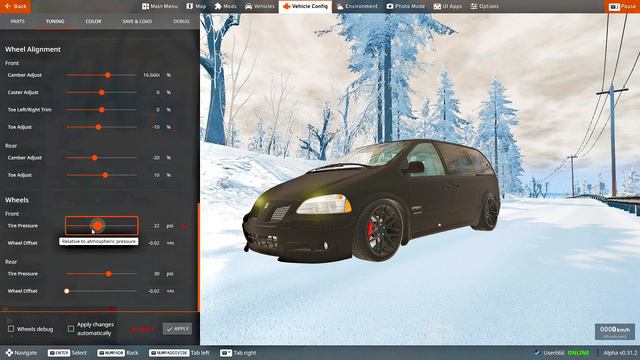Switch to the COLOR tab
The height and width of the screenshot is (360, 640).
click(x=93, y=21)
